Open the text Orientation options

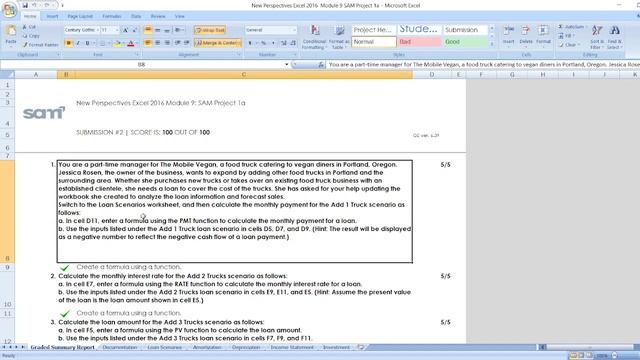click(x=179, y=30)
